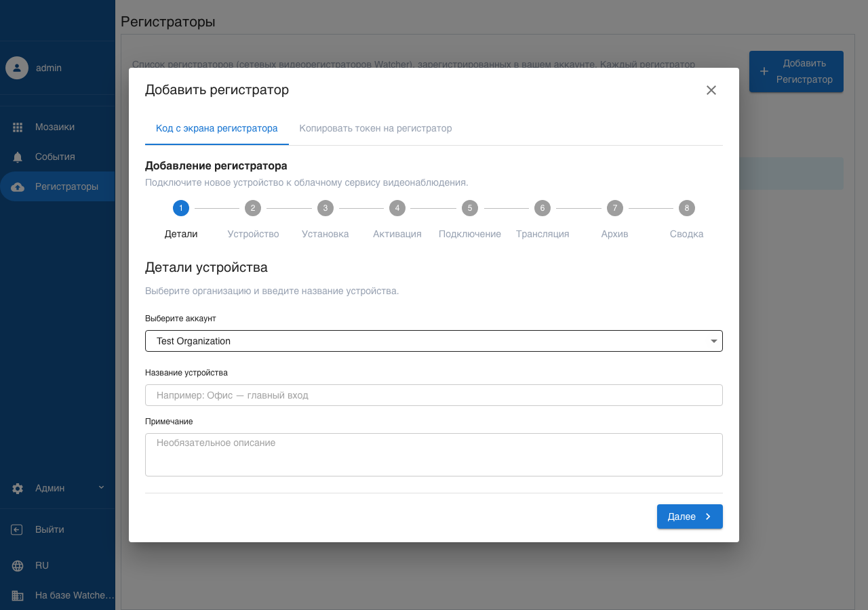
Task: Click the Подключение step label
Action: (x=470, y=234)
